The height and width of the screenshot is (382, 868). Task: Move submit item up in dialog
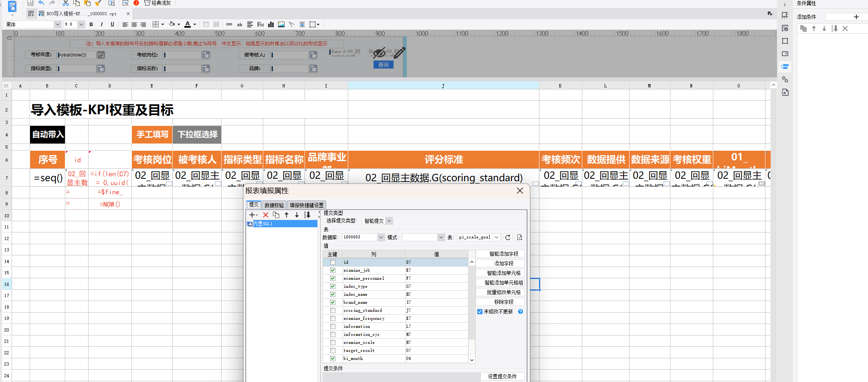coord(287,215)
